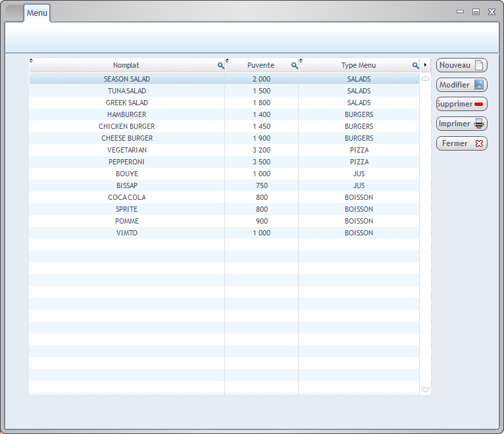Select the PEPPERONI row
Screen dimensions: 504x434
pyautogui.click(x=126, y=162)
